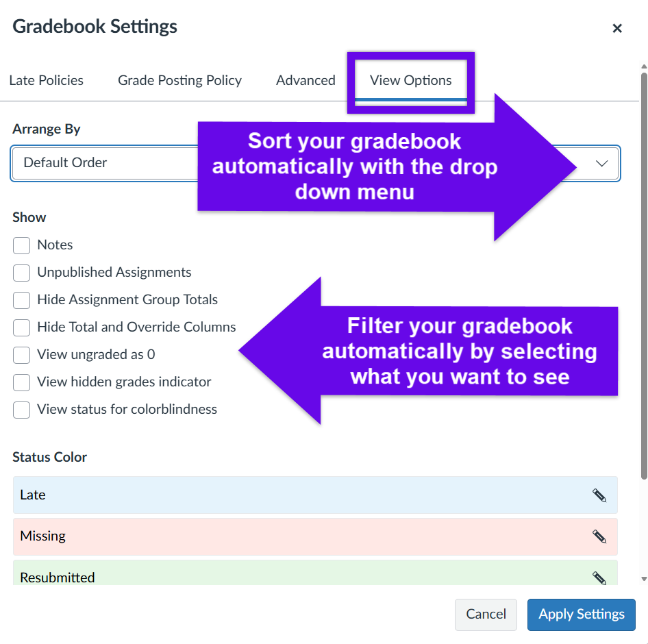
Task: Enable Hide Assignment Group Totals
Action: pos(21,300)
